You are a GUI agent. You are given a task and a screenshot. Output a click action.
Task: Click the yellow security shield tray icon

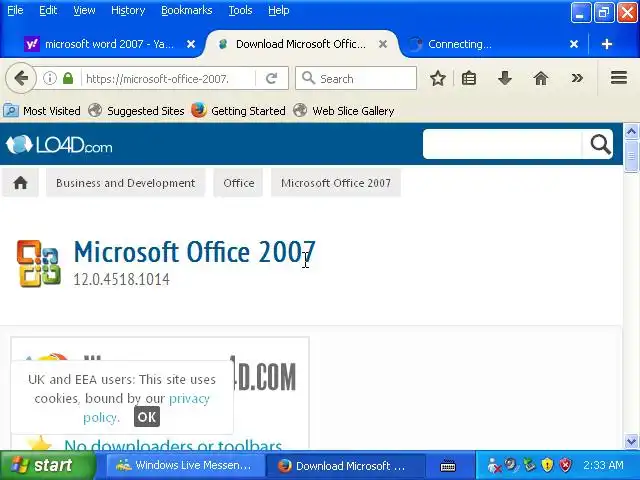547,465
